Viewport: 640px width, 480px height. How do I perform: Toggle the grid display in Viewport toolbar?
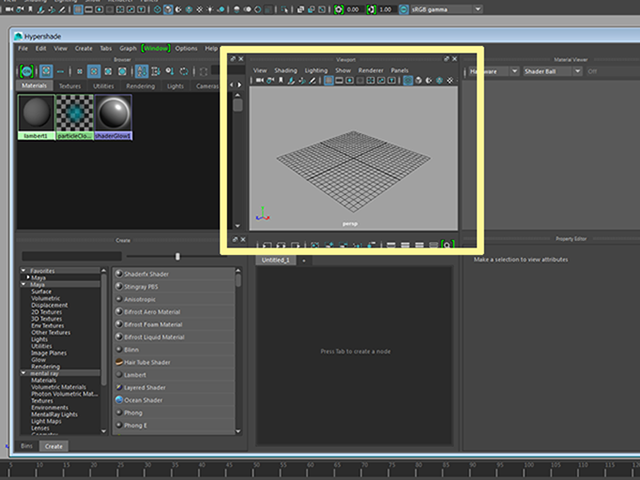pos(329,80)
